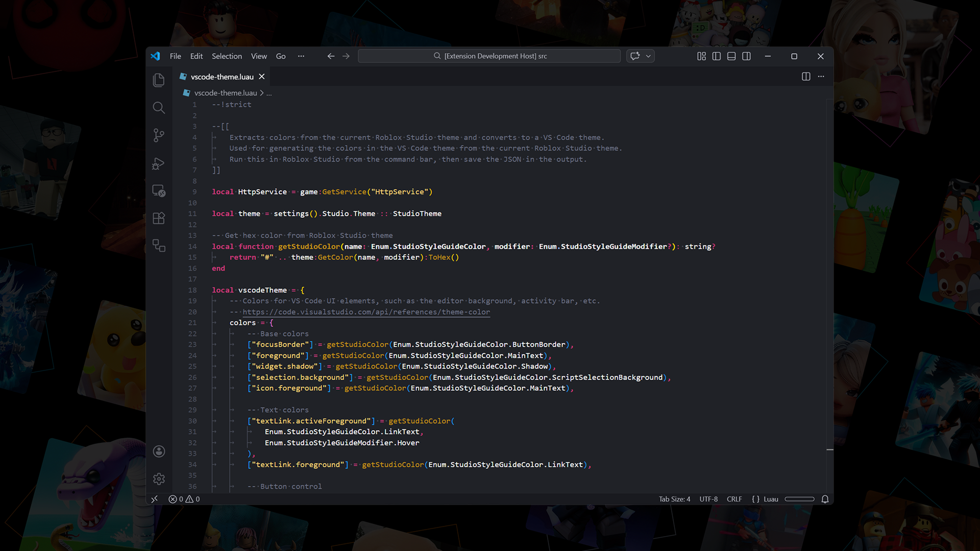
Task: Open the editor More Actions ellipsis menu
Action: pyautogui.click(x=821, y=76)
